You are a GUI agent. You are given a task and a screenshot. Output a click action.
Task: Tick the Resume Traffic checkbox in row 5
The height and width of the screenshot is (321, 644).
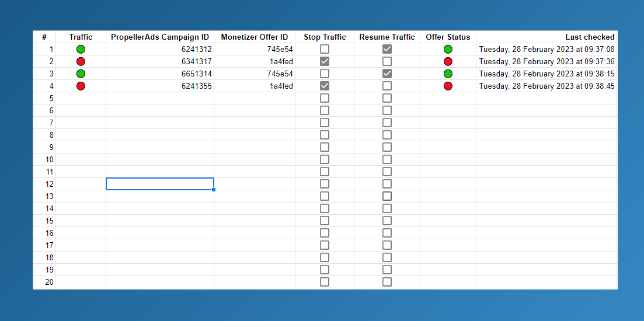tap(387, 98)
